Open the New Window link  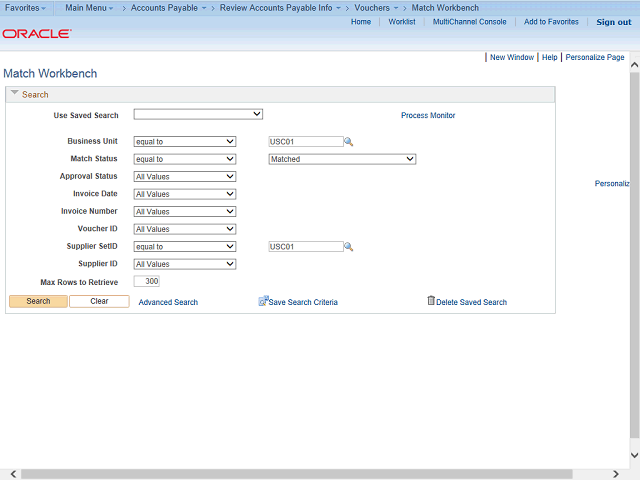(512, 57)
